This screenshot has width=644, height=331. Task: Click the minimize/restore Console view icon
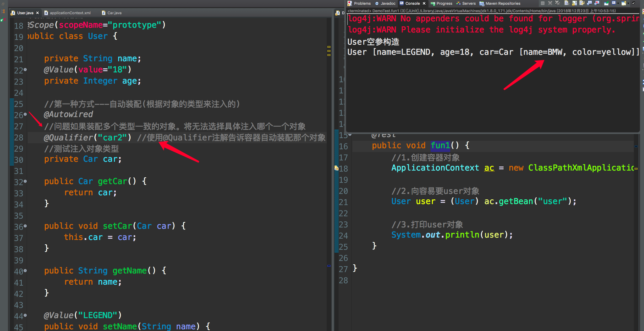pyautogui.click(x=634, y=3)
